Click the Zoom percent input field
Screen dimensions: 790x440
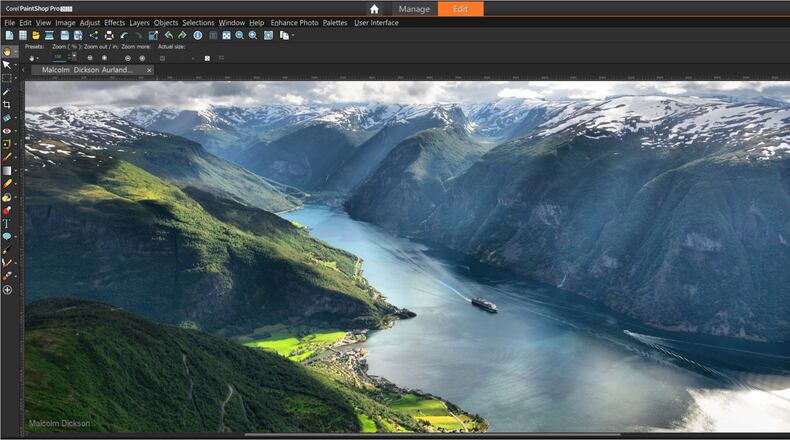pyautogui.click(x=59, y=57)
